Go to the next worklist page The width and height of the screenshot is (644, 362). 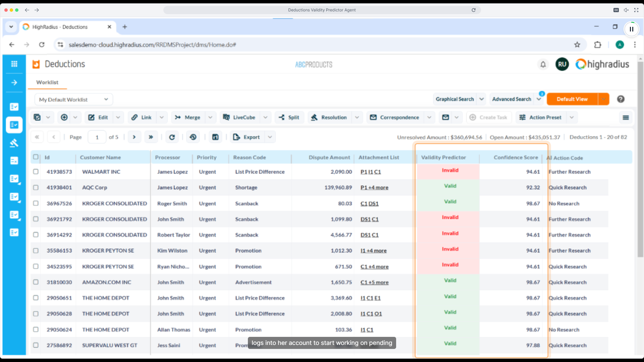134,137
